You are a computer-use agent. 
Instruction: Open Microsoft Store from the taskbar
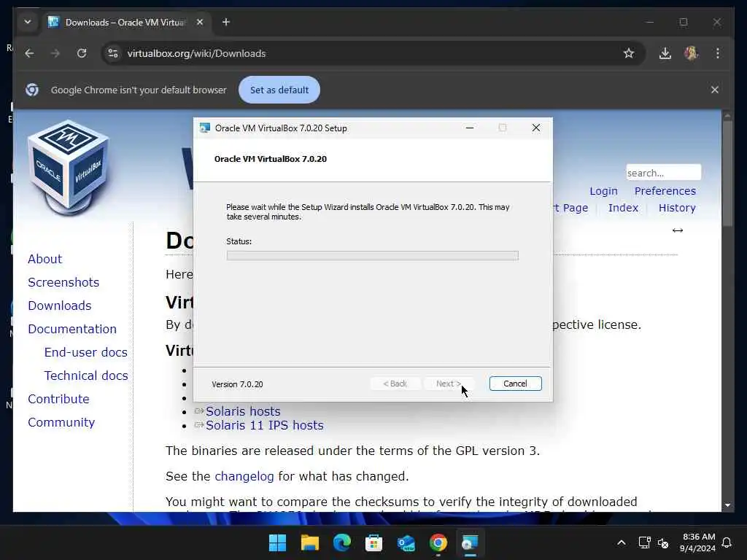click(x=374, y=542)
